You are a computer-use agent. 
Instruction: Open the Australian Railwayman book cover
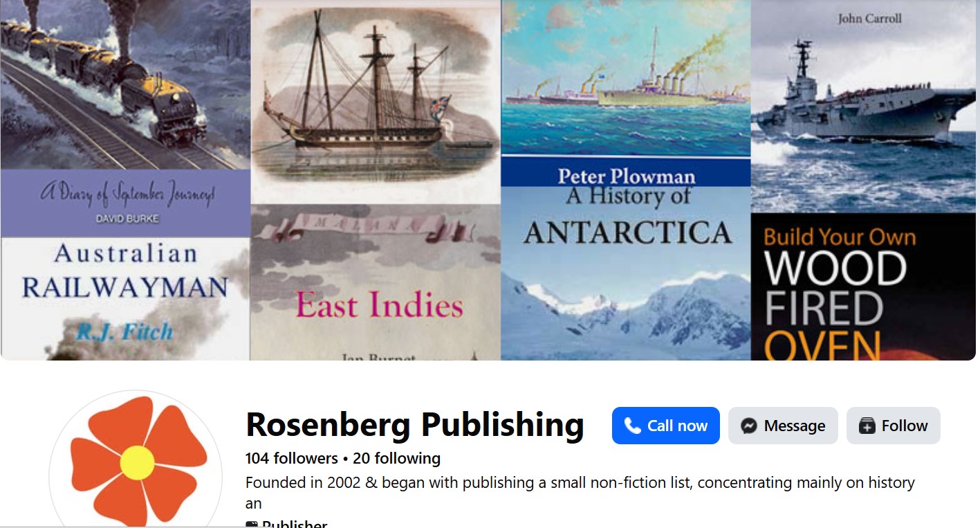tap(125, 299)
